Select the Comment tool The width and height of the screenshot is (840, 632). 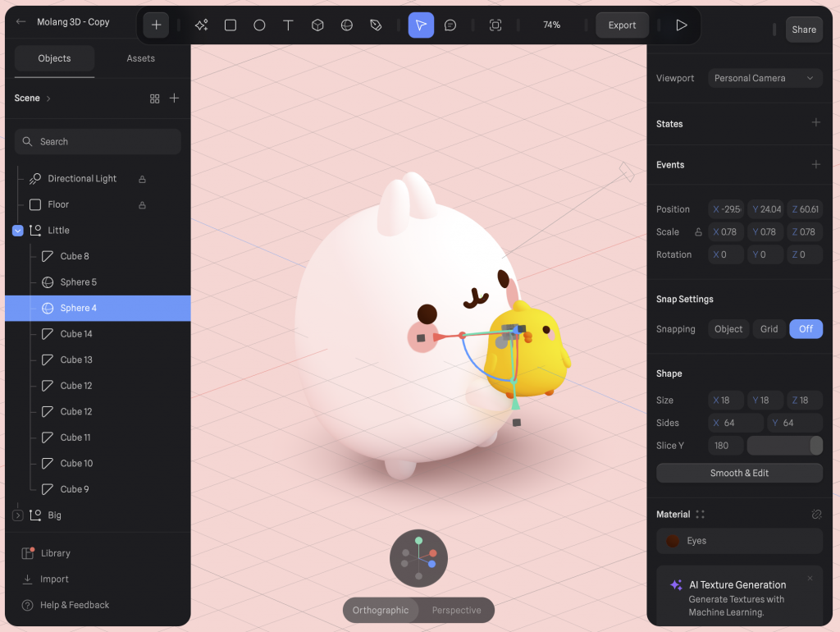coord(450,25)
